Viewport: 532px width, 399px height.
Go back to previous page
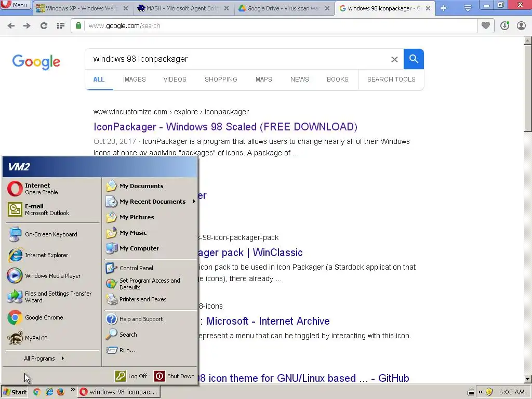tap(11, 26)
